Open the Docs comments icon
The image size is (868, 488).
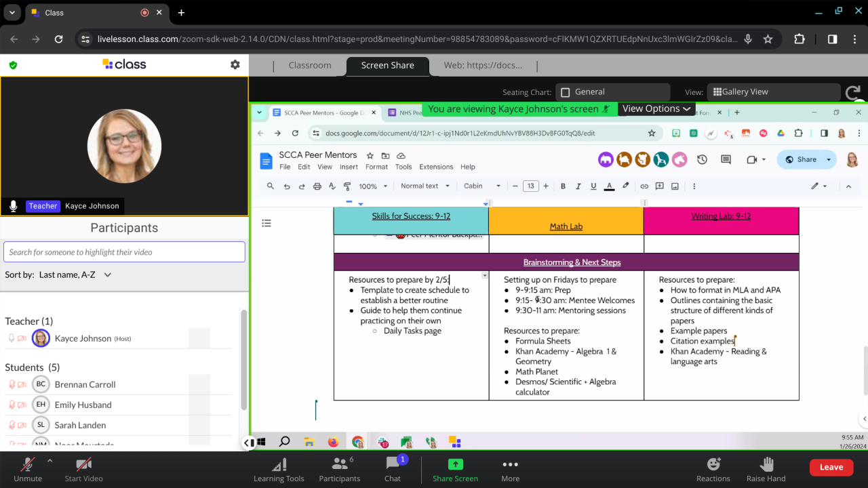coord(726,160)
